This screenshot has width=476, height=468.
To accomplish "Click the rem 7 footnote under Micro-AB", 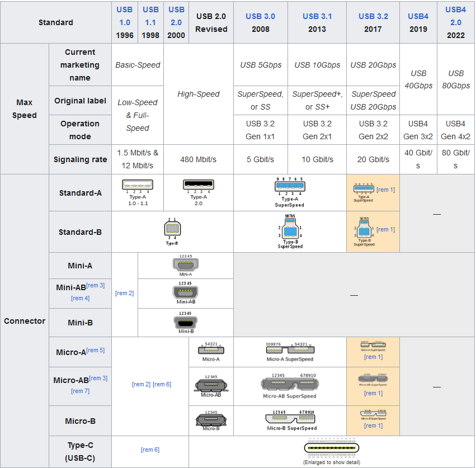I will pyautogui.click(x=81, y=391).
